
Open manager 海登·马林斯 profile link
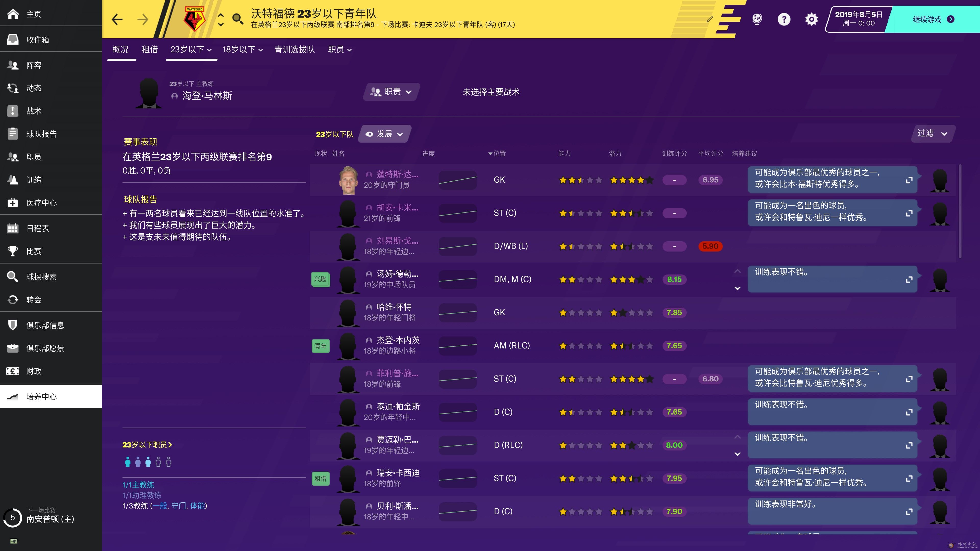tap(207, 96)
